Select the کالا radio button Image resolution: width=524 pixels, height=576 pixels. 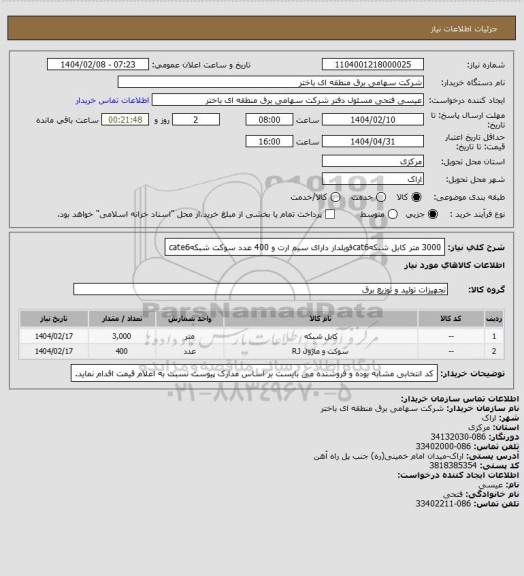click(x=416, y=197)
